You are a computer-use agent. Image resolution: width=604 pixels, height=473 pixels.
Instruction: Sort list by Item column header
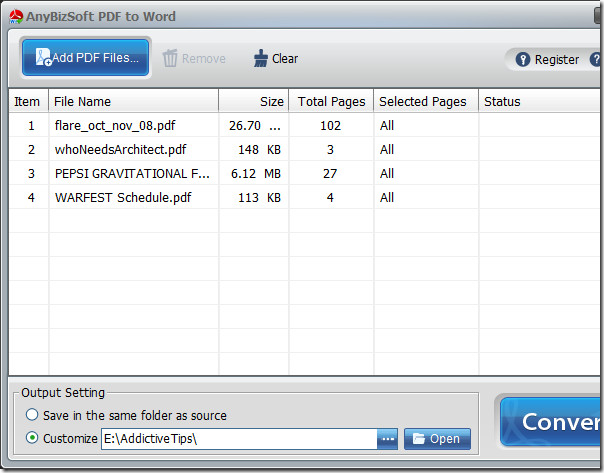pos(28,101)
